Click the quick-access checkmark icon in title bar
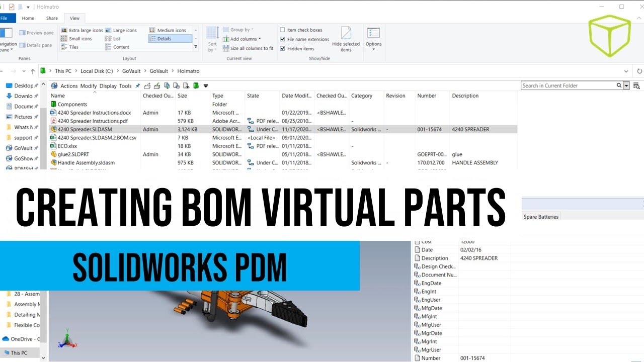Image resolution: width=644 pixels, height=362 pixels. point(12,7)
